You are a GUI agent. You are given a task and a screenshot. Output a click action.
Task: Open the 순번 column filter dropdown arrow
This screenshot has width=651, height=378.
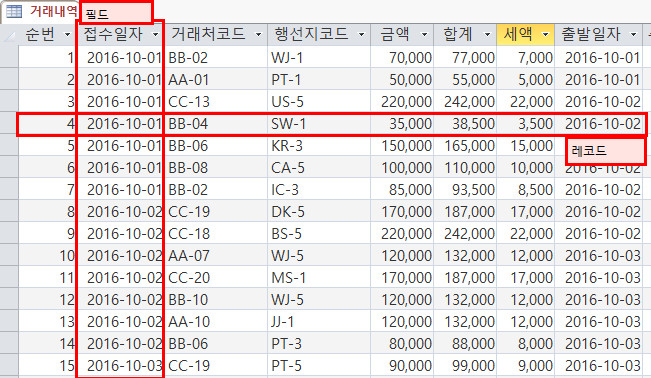(x=67, y=35)
